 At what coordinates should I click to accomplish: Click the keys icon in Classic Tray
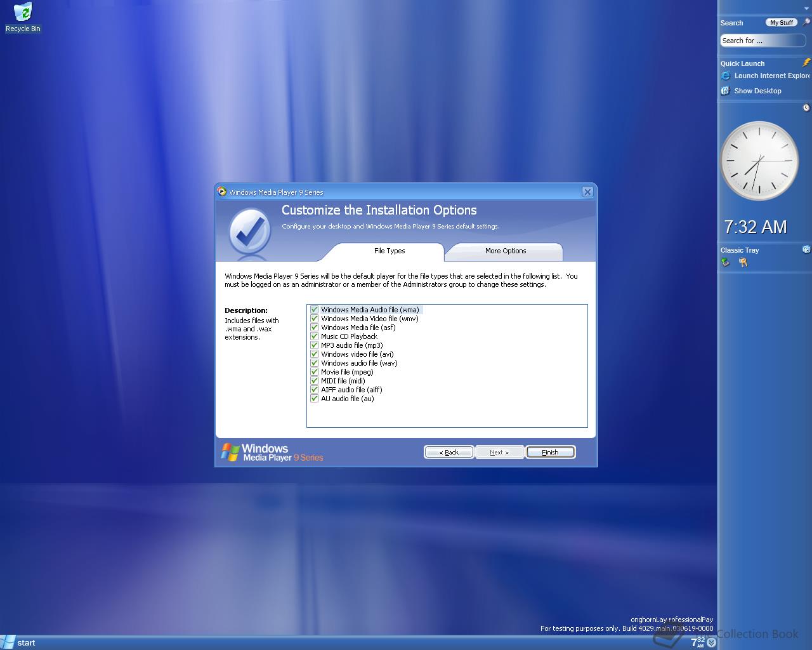pos(742,262)
